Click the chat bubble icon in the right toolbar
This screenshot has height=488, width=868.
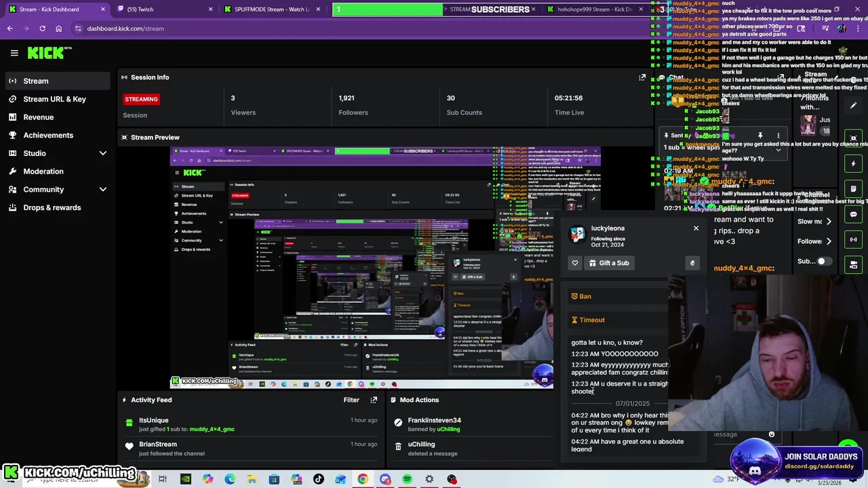(x=853, y=214)
